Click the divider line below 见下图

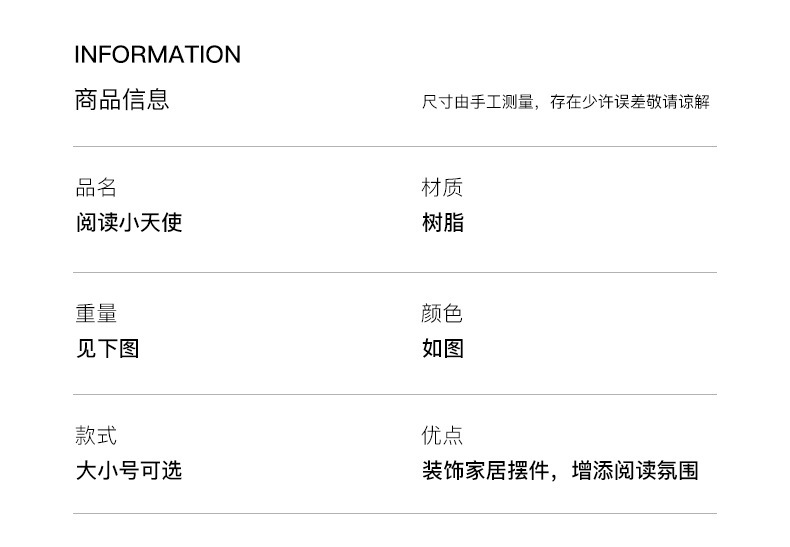(x=395, y=394)
